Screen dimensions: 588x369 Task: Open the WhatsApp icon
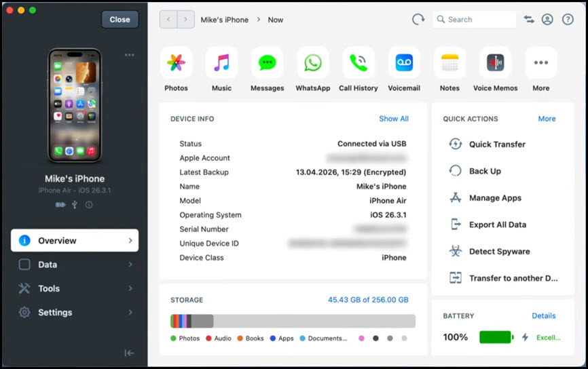(x=313, y=62)
